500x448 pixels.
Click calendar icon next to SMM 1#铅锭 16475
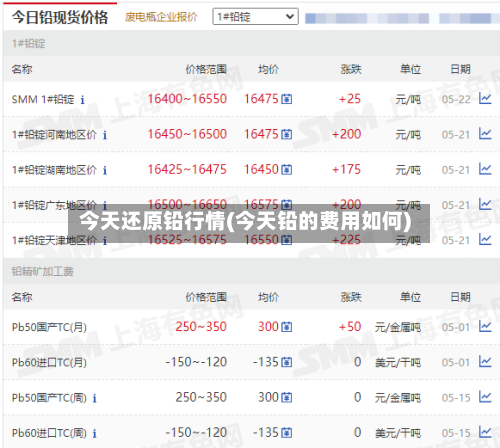(x=287, y=99)
